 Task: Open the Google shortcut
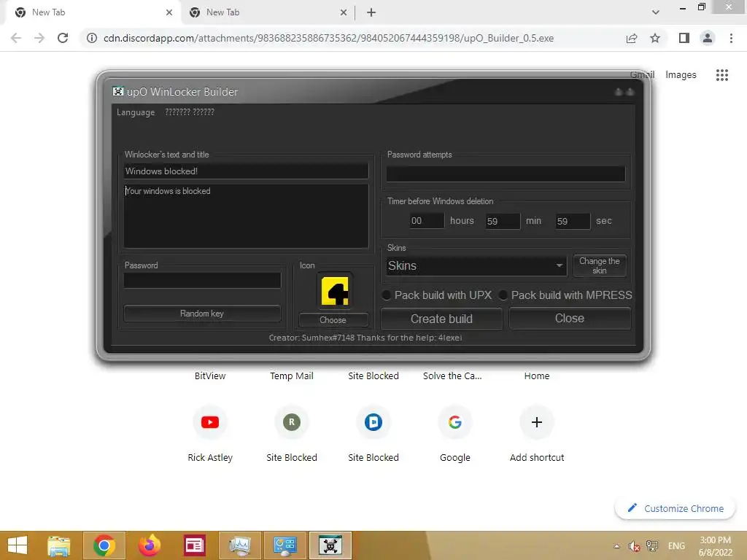(455, 422)
